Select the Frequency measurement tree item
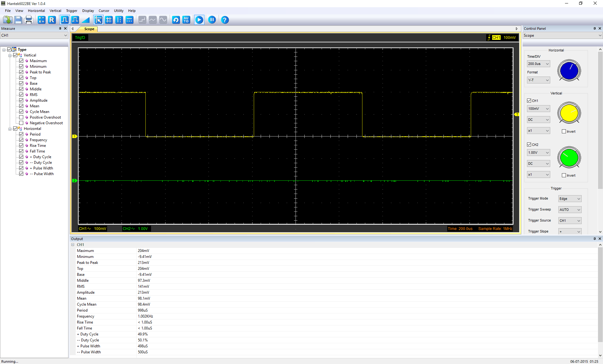 [x=38, y=140]
